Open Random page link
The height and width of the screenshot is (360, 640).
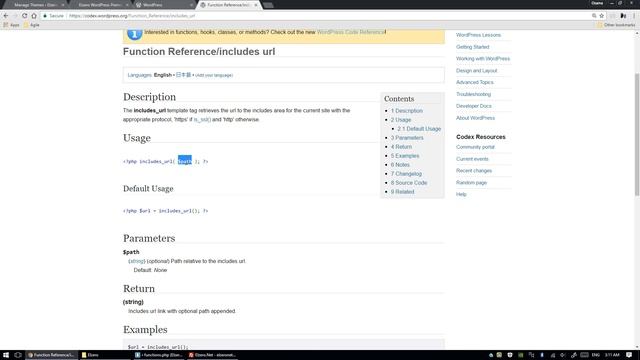(471, 182)
